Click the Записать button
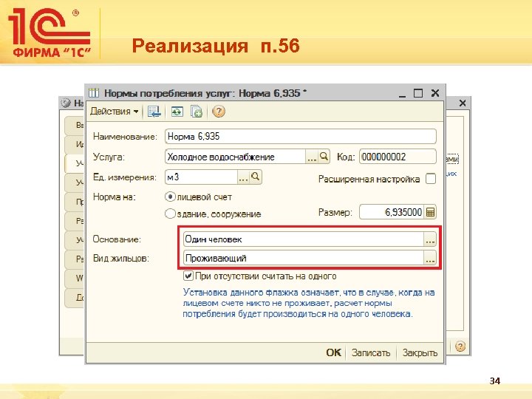532x399 pixels. pyautogui.click(x=371, y=352)
